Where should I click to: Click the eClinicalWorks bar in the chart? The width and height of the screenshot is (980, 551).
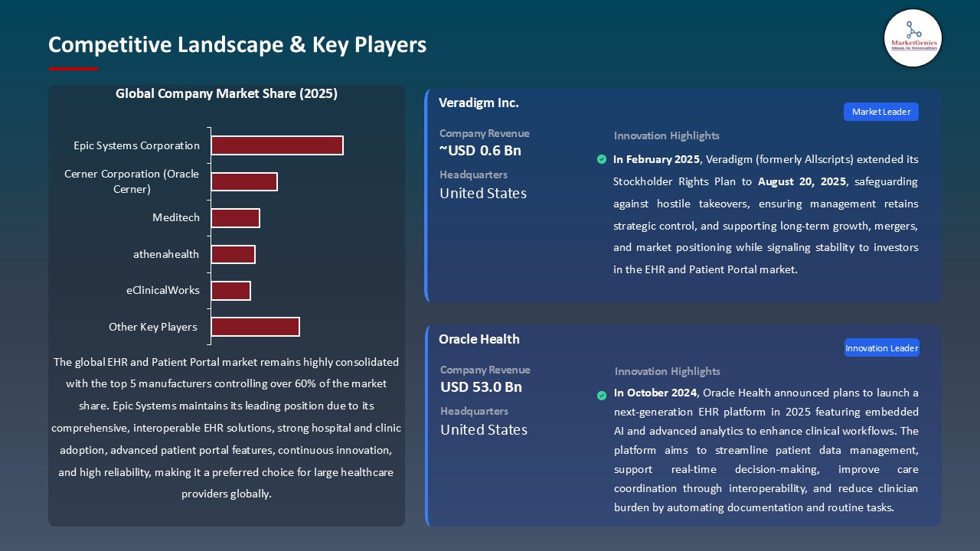[x=231, y=290]
